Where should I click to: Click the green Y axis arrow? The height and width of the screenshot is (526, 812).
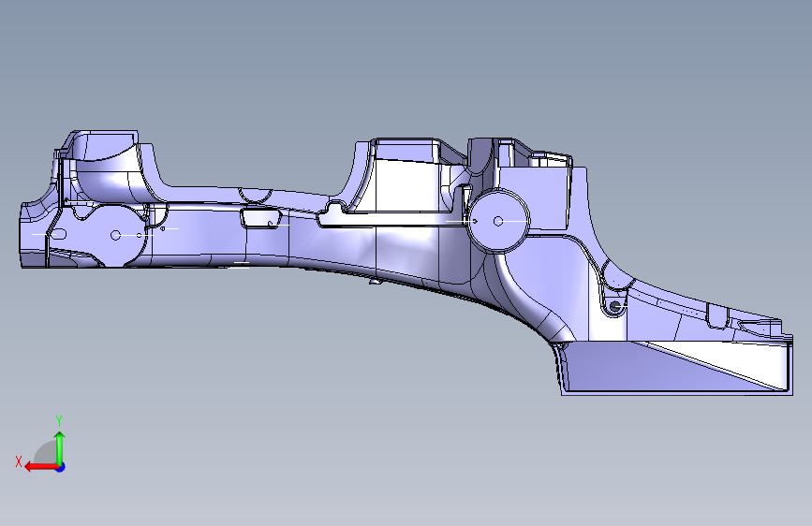(60, 447)
